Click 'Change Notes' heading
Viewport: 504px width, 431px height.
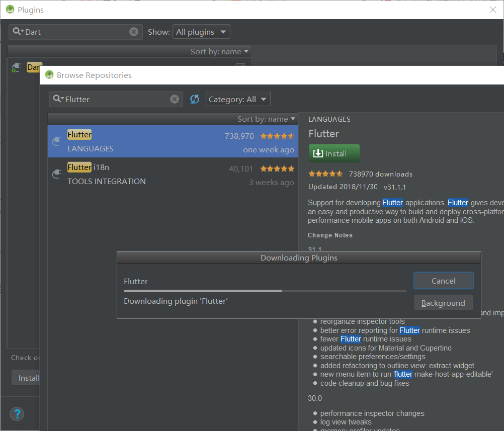click(x=330, y=235)
